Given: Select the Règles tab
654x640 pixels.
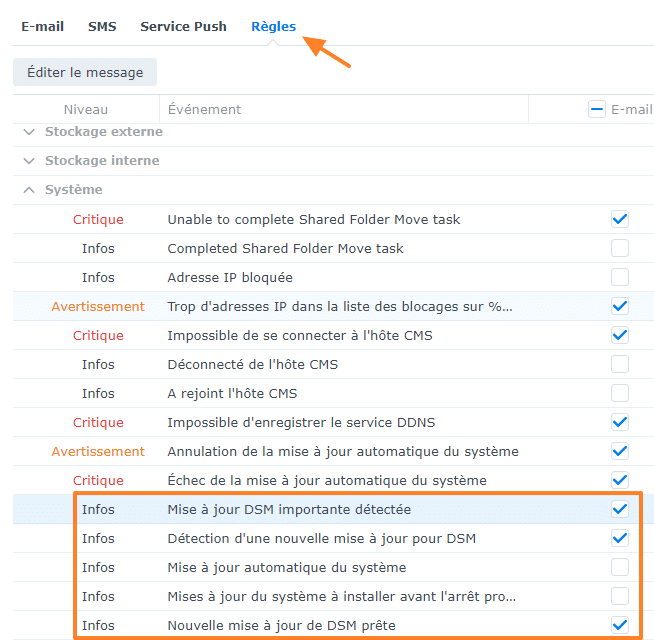Looking at the screenshot, I should click(273, 27).
